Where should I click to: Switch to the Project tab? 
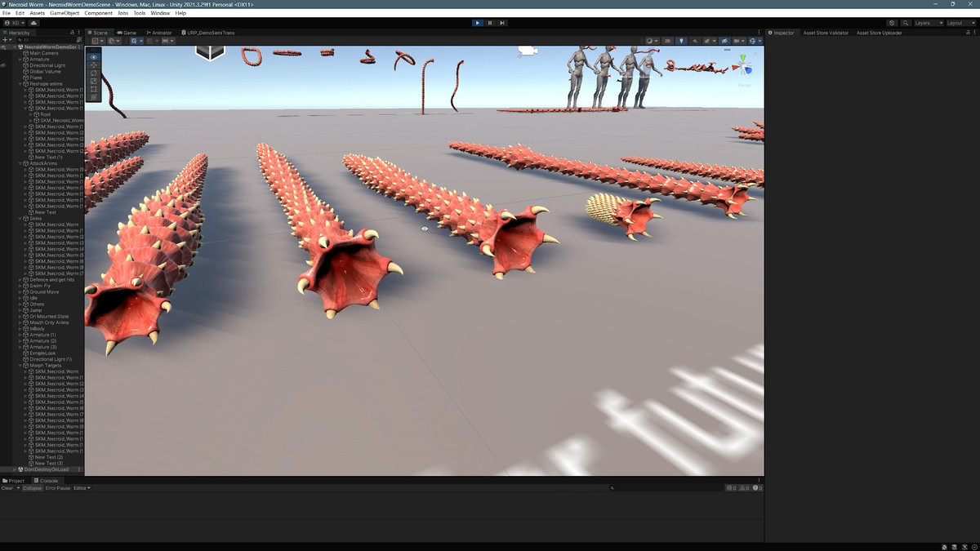[x=14, y=481]
